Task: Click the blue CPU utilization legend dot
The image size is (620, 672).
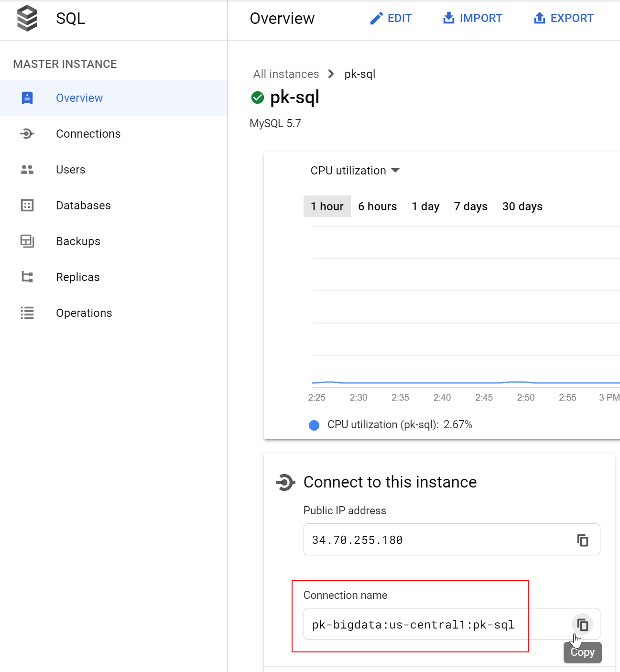Action: coord(314,425)
